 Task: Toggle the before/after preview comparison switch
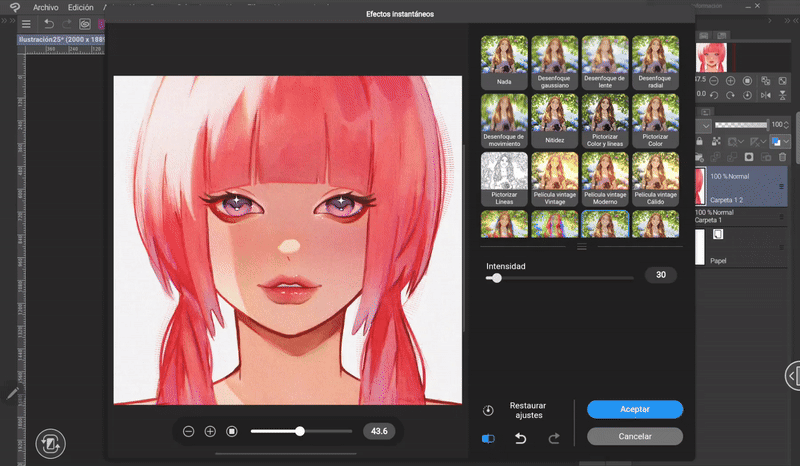tap(488, 438)
